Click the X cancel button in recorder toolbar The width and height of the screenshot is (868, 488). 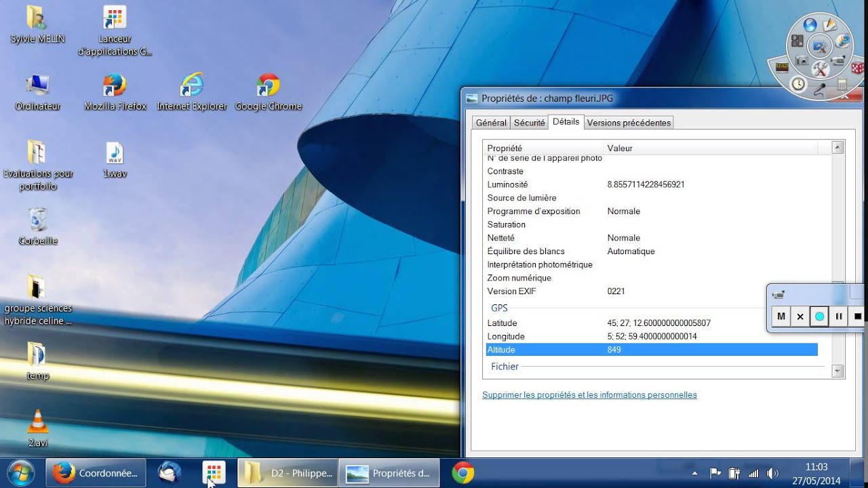click(800, 316)
